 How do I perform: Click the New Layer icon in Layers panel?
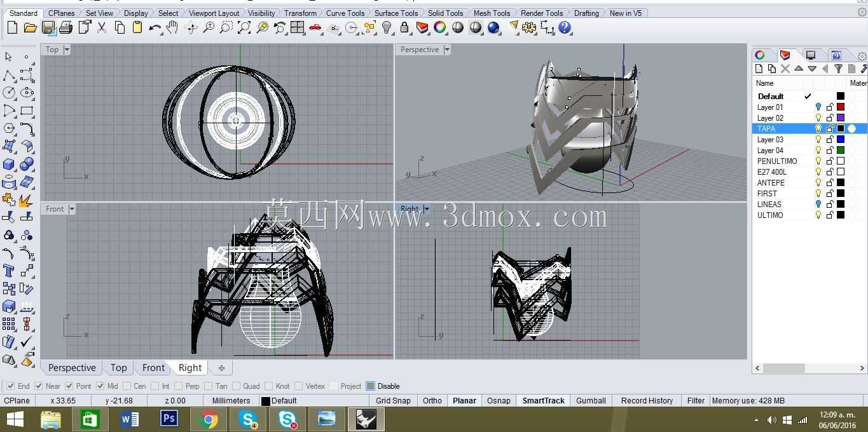759,69
